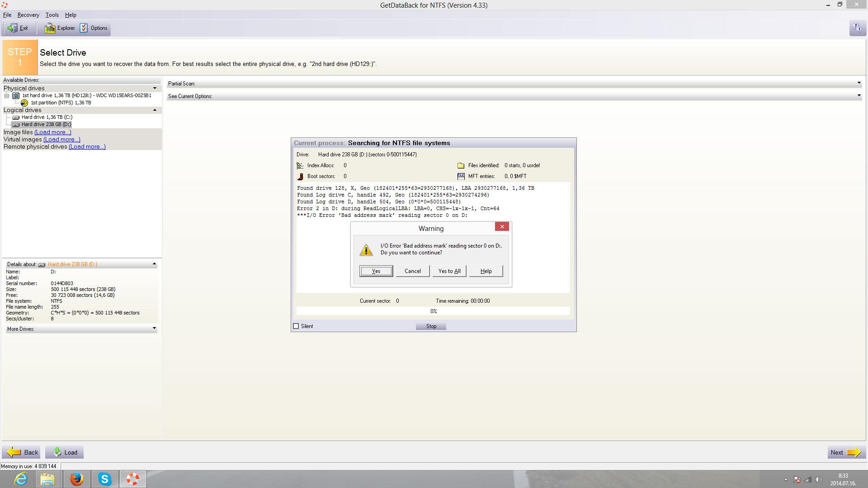The width and height of the screenshot is (868, 488).
Task: Select the 1st hard drive HD128 entry
Action: [86, 95]
